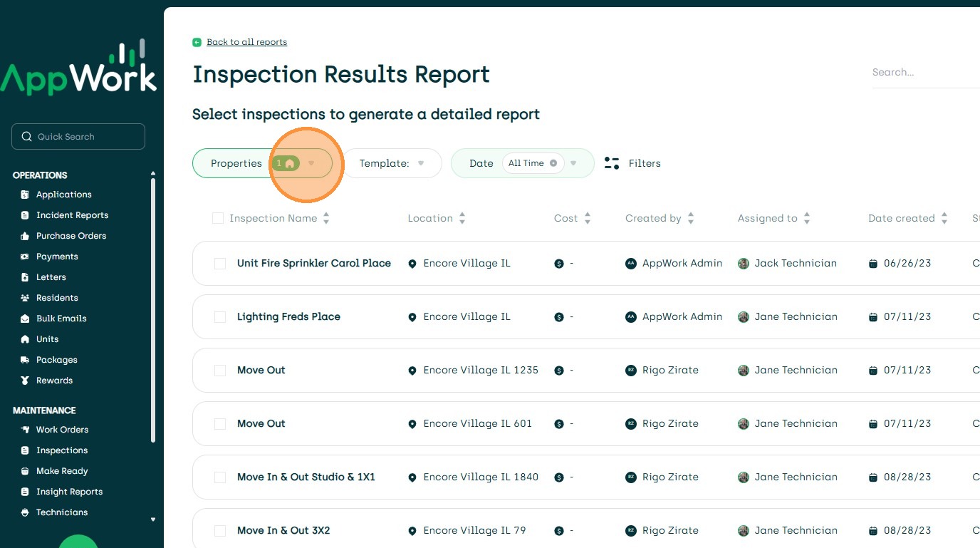Go to Incident Reports menu item
Screen dimensions: 980x548
[72, 215]
